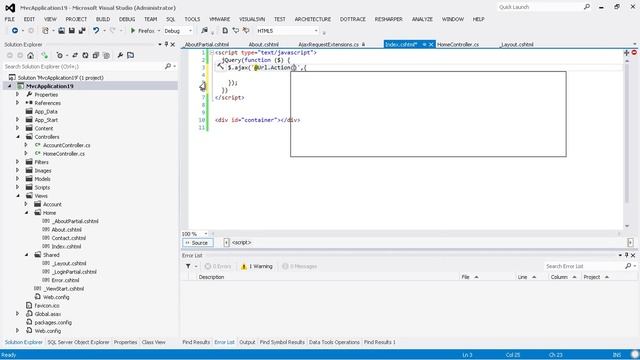
Task: Sort by the Description column header
Action: [x=211, y=277]
